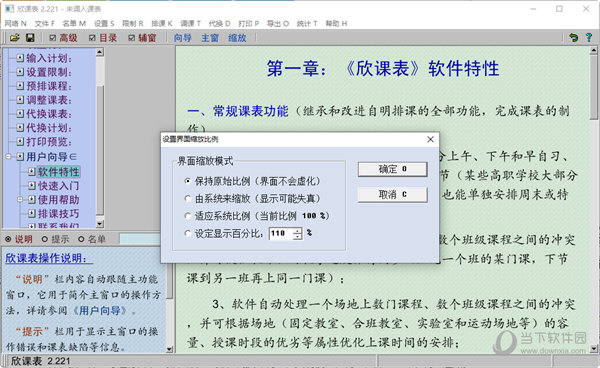Viewport: 600px width, 368px height.
Task: Select 保持原始比例 radio option
Action: [x=188, y=181]
